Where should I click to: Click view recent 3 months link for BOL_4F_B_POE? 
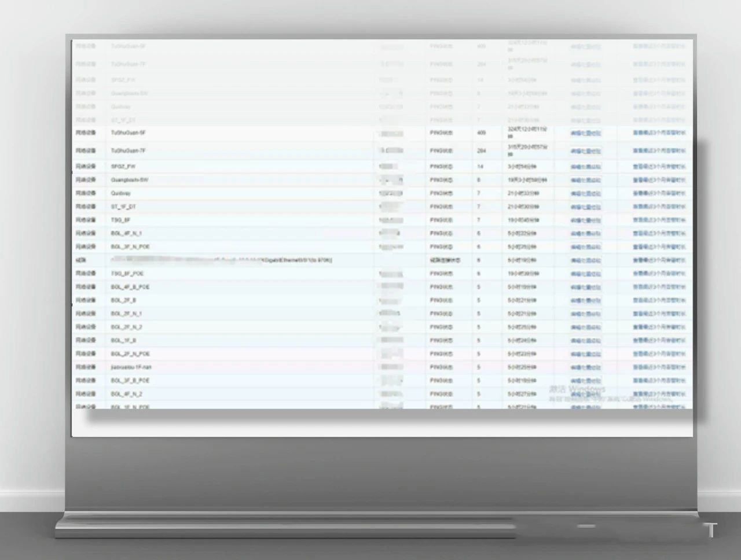click(x=659, y=287)
